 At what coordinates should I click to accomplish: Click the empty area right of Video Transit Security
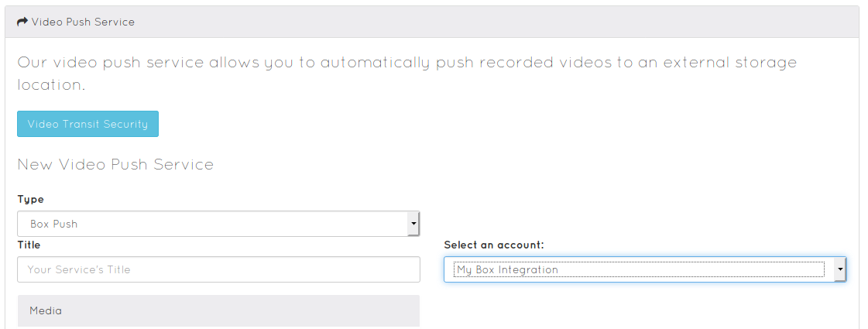pos(498,124)
